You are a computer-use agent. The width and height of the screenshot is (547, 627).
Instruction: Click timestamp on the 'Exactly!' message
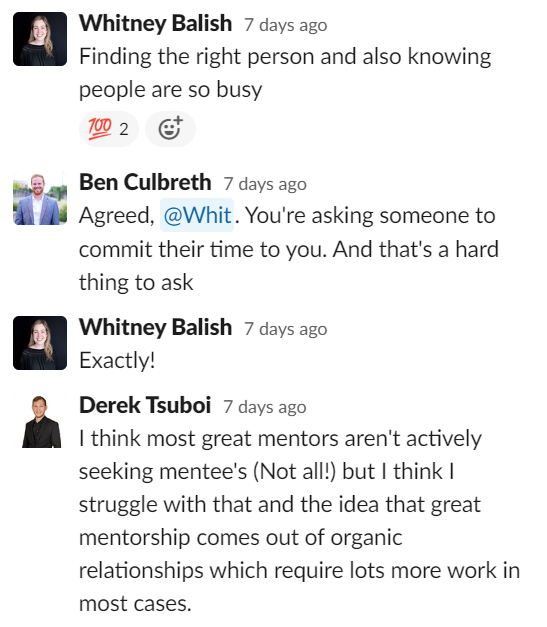[286, 329]
